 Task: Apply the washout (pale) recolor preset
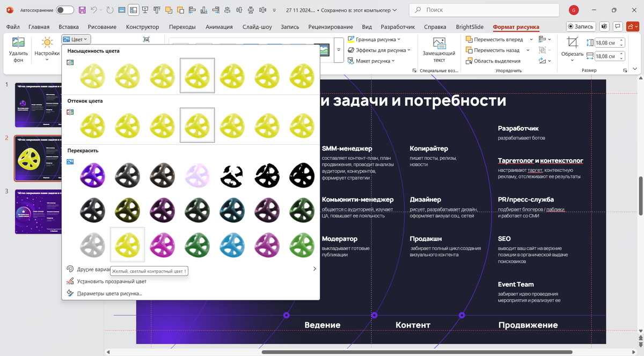coord(197,174)
